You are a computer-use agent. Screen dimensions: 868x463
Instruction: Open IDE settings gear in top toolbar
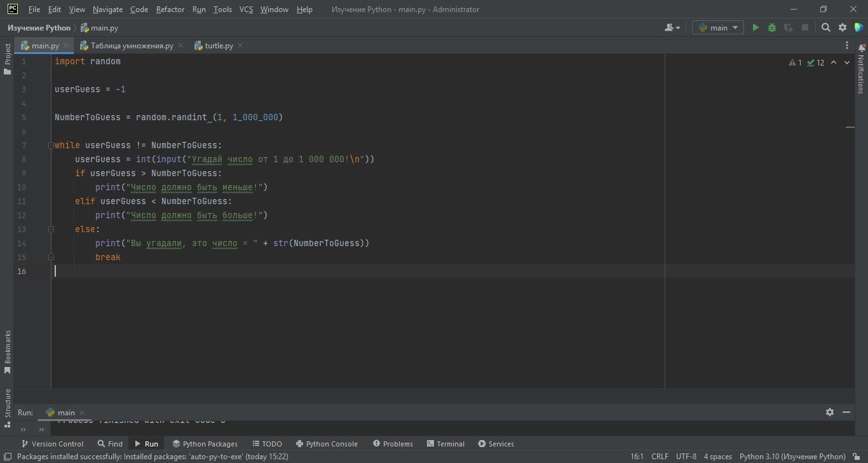click(843, 27)
